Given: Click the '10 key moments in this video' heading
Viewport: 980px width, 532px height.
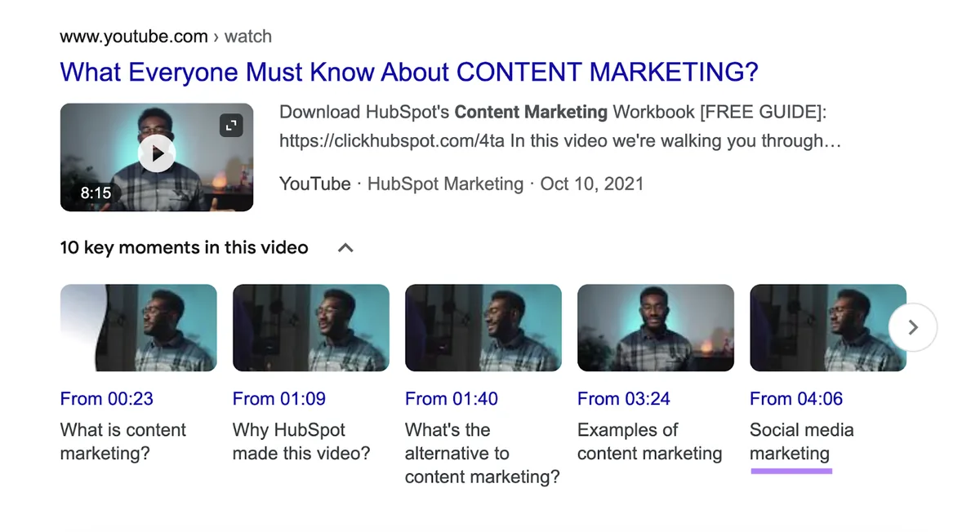Looking at the screenshot, I should tap(185, 247).
